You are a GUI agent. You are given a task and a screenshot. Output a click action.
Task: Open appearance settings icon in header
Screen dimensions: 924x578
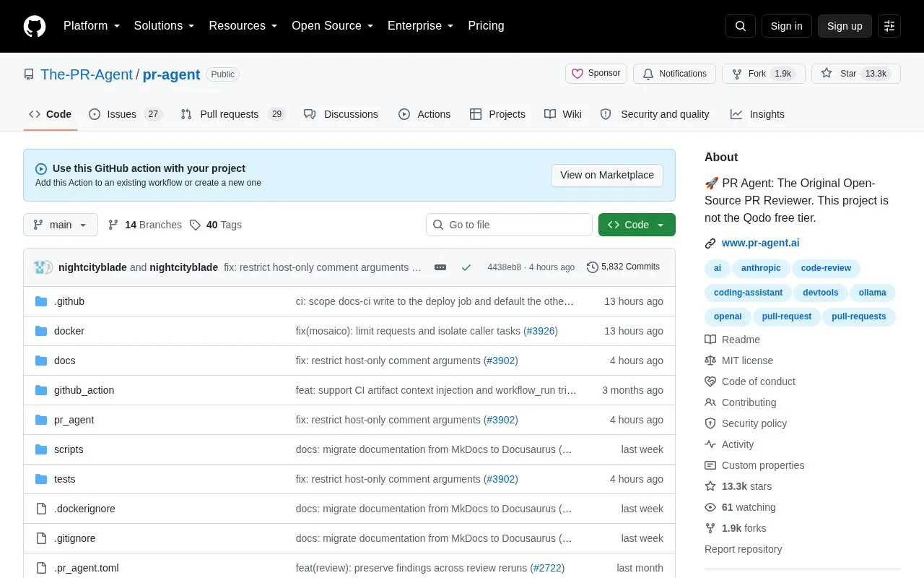pyautogui.click(x=889, y=26)
